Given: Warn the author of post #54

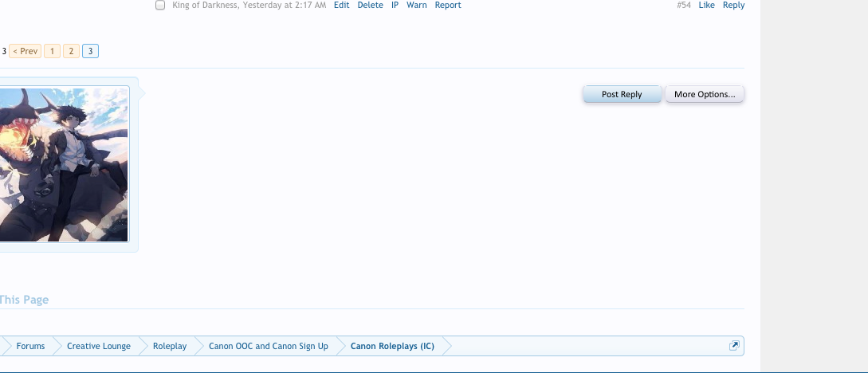Looking at the screenshot, I should [x=417, y=5].
